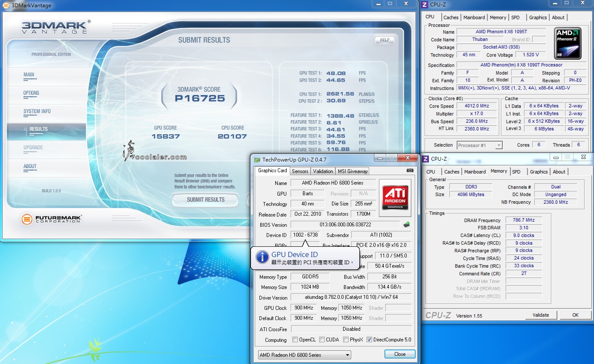Screen dimensions: 594x364
Task: Click the OK button in CPU-Z
Action: [575, 315]
